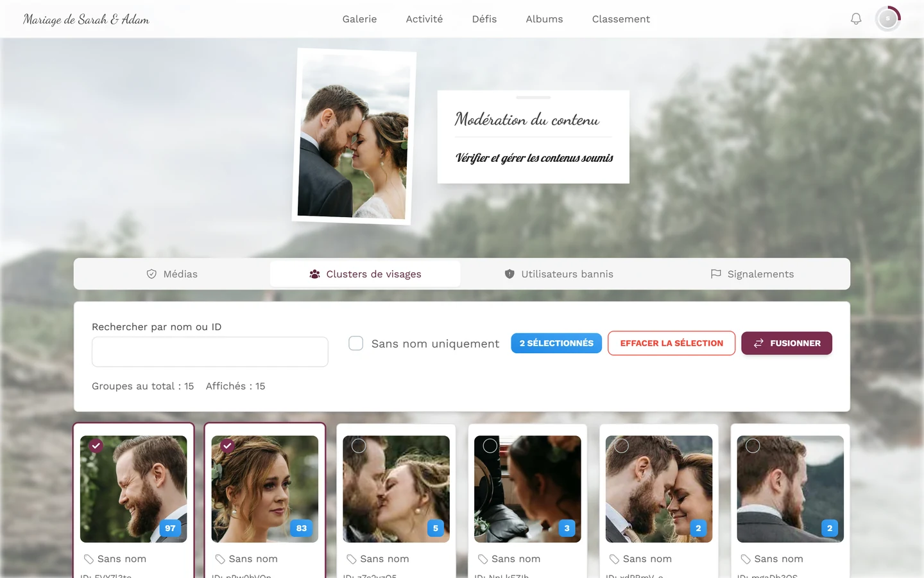Image resolution: width=924 pixels, height=578 pixels.
Task: Open the Clusters de visages tab
Action: point(365,274)
